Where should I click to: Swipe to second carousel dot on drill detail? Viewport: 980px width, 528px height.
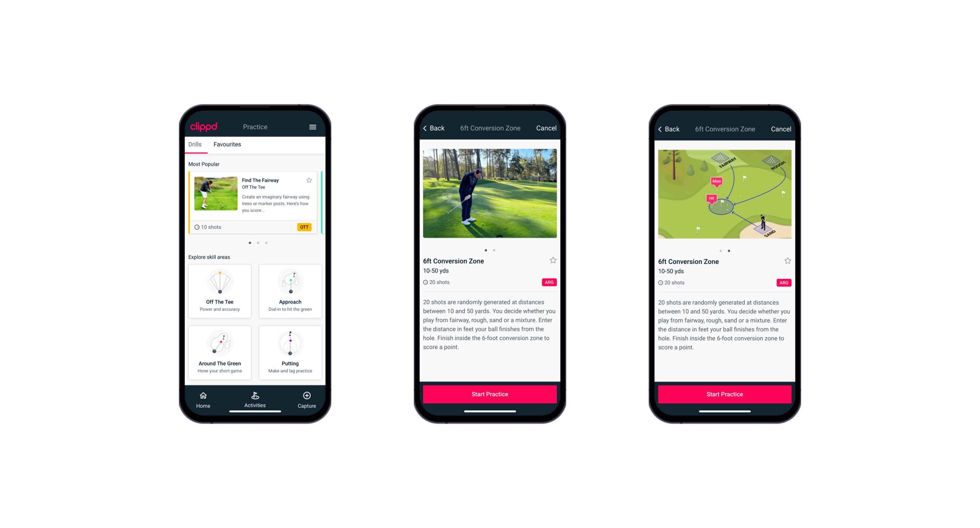[495, 250]
